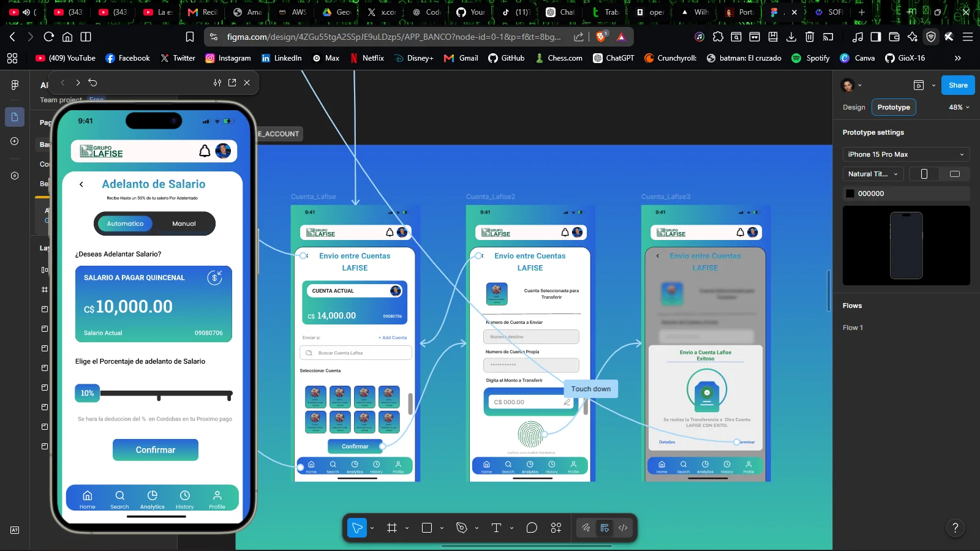Screen dimensions: 980x551
Task: Open Analytics tab in preview navbar
Action: (x=153, y=500)
